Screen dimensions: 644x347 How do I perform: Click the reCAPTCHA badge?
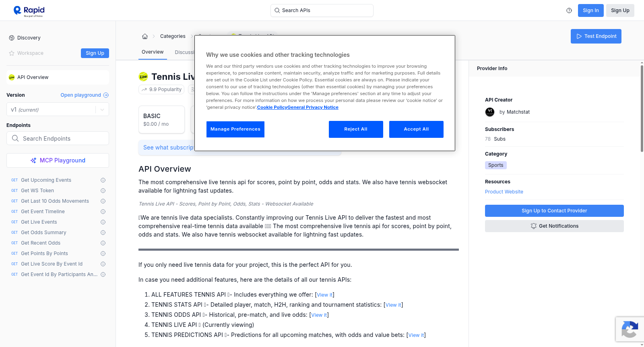(630, 329)
